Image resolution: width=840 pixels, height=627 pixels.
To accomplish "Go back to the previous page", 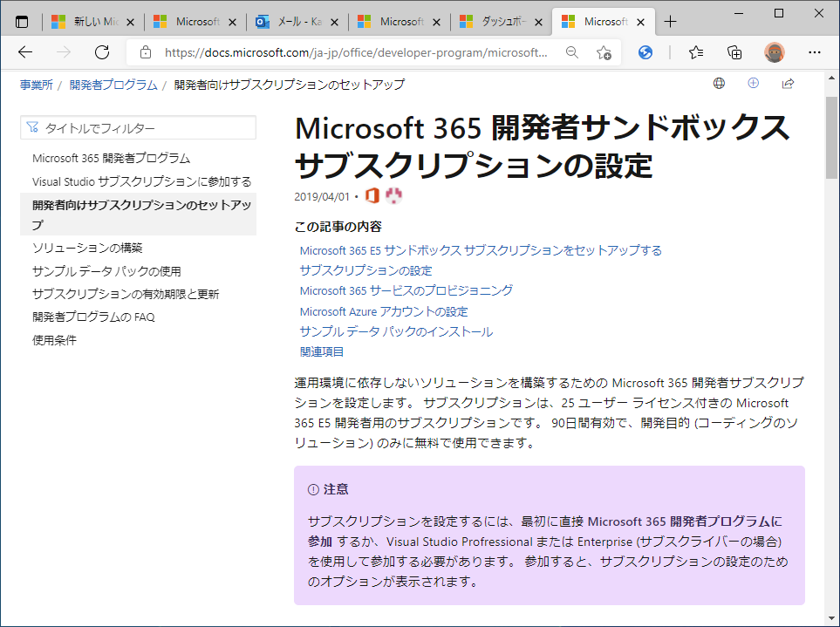I will pyautogui.click(x=25, y=52).
